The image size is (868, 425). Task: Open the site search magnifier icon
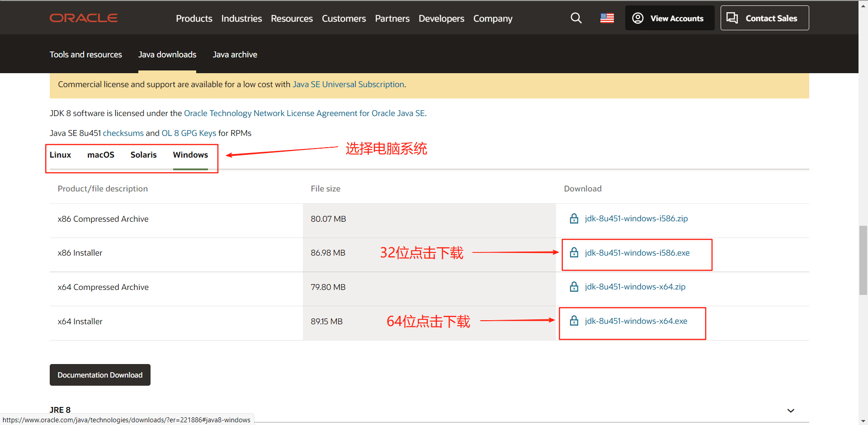coord(576,18)
